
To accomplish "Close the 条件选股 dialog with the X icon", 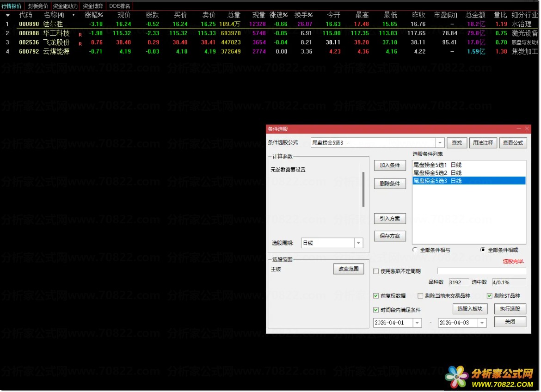I will (527, 129).
